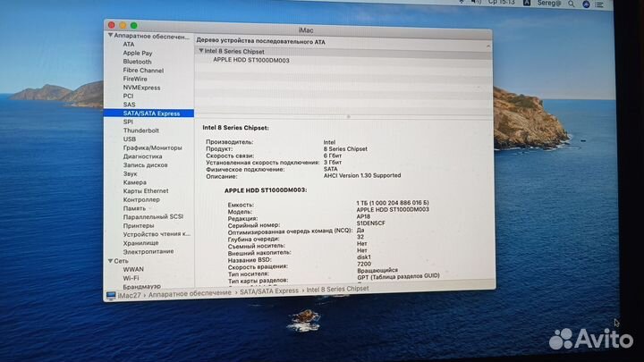Click Аппаратное обеспечение in the path bar
The width and height of the screenshot is (644, 362).
click(x=190, y=293)
